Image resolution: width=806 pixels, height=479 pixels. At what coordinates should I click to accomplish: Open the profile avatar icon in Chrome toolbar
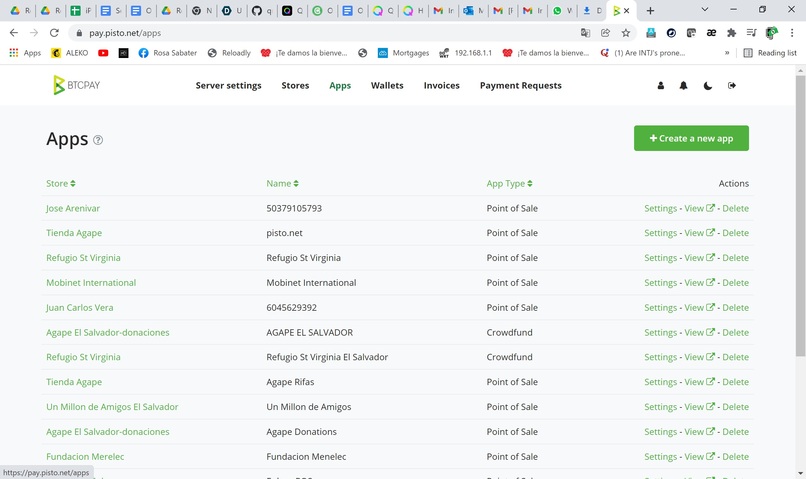[x=772, y=33]
